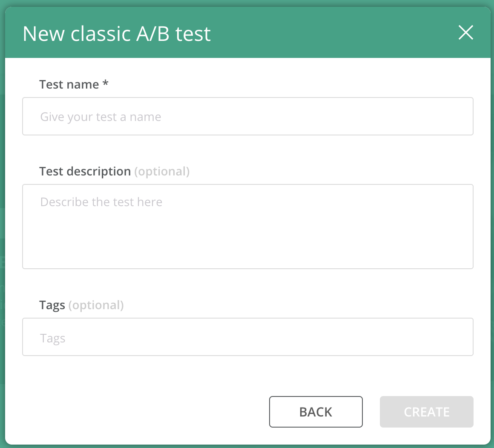Click the 'New classic A/B test' title
The image size is (494, 448).
click(117, 33)
